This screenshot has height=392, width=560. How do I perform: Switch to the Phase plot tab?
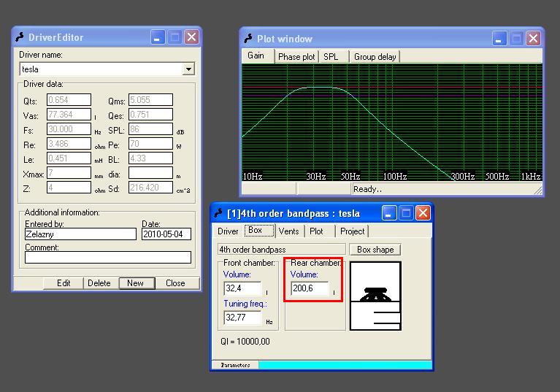(296, 57)
